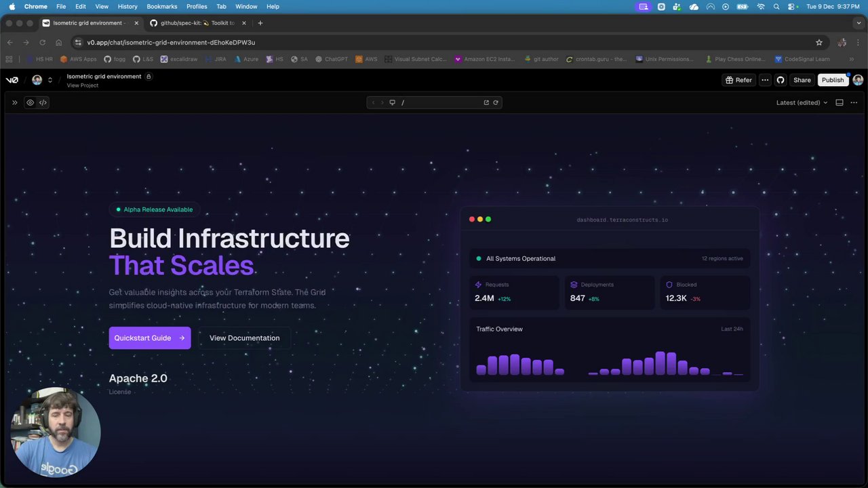The image size is (868, 488).
Task: Open the excalidraw bookmark
Action: pos(179,59)
